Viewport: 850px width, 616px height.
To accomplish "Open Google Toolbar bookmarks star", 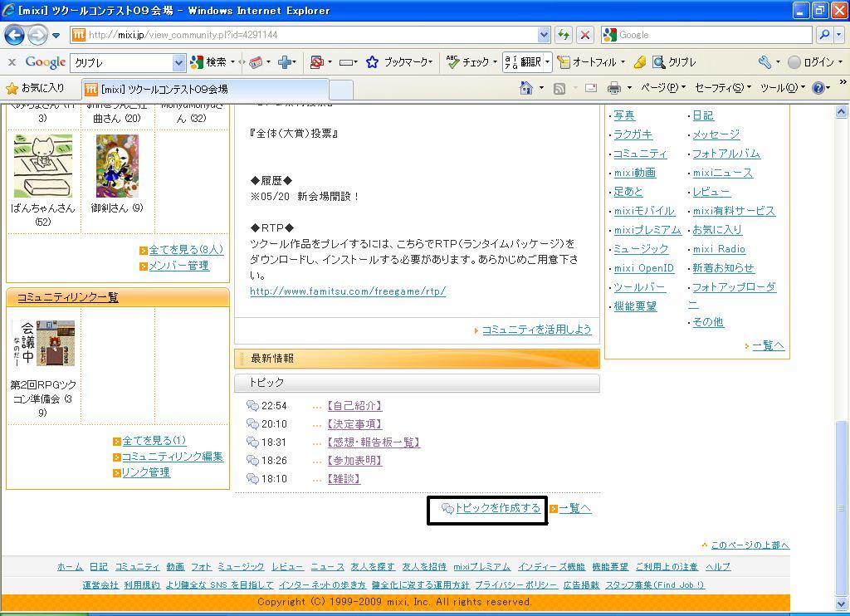I will (x=373, y=62).
